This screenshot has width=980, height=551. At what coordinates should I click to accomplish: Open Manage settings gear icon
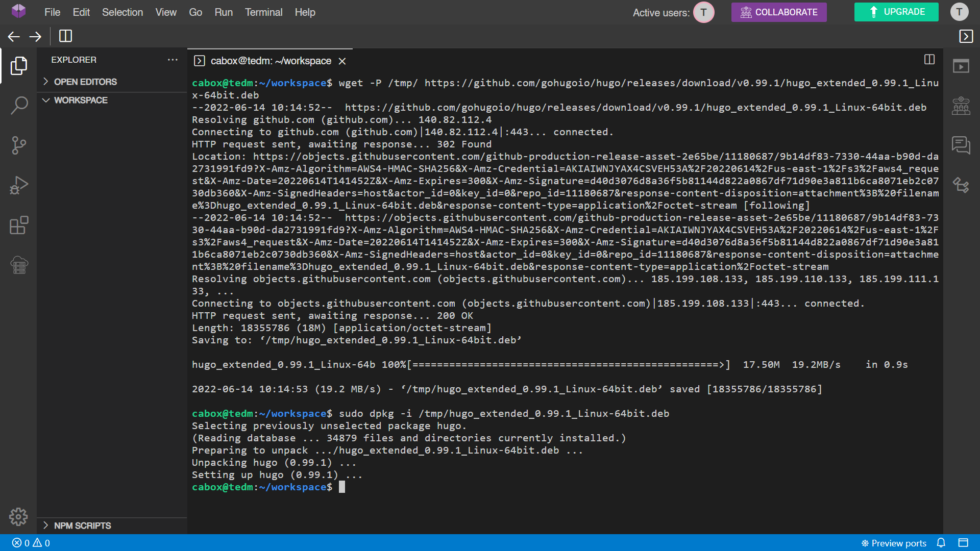pos(18,517)
